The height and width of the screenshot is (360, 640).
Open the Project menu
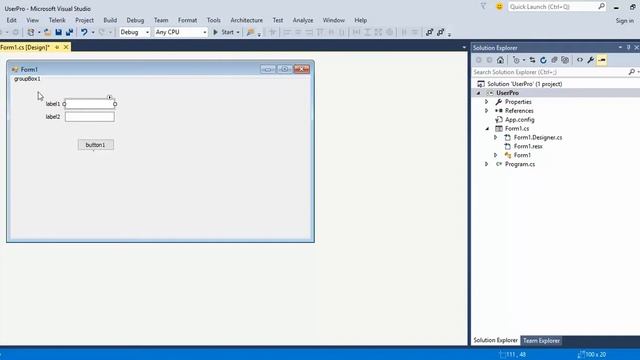click(x=84, y=20)
